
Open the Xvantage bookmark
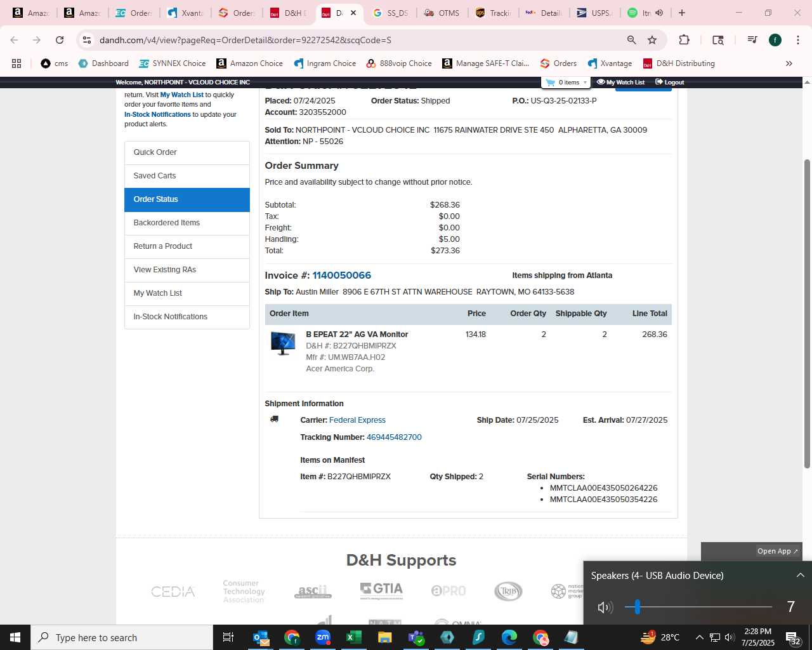(610, 63)
